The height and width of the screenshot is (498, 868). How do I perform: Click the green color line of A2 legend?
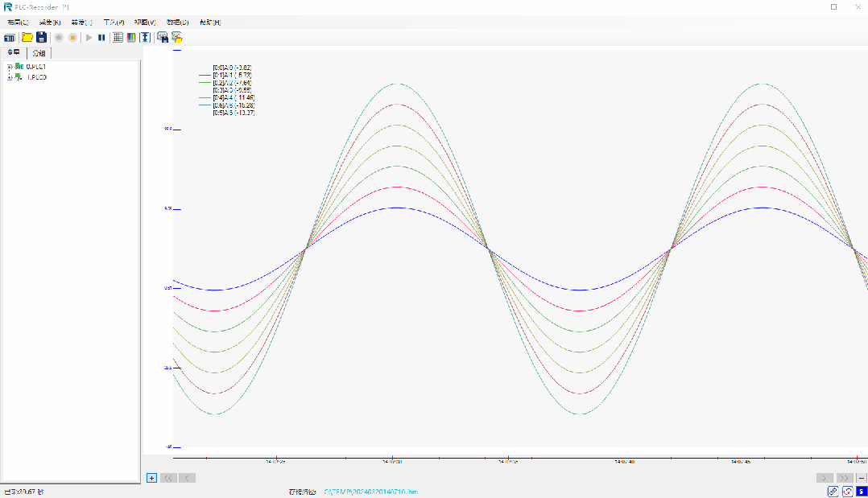click(205, 83)
